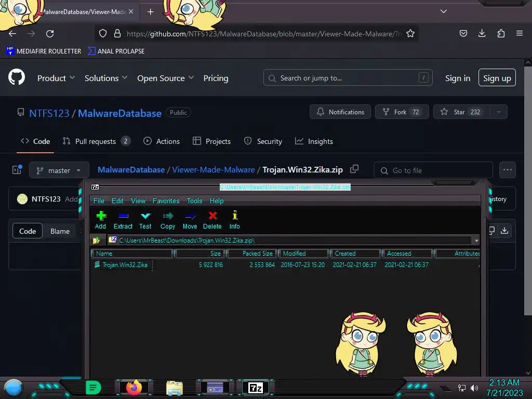The height and width of the screenshot is (399, 532).
Task: Click the download raw file icon on GitHub
Action: pos(504,231)
